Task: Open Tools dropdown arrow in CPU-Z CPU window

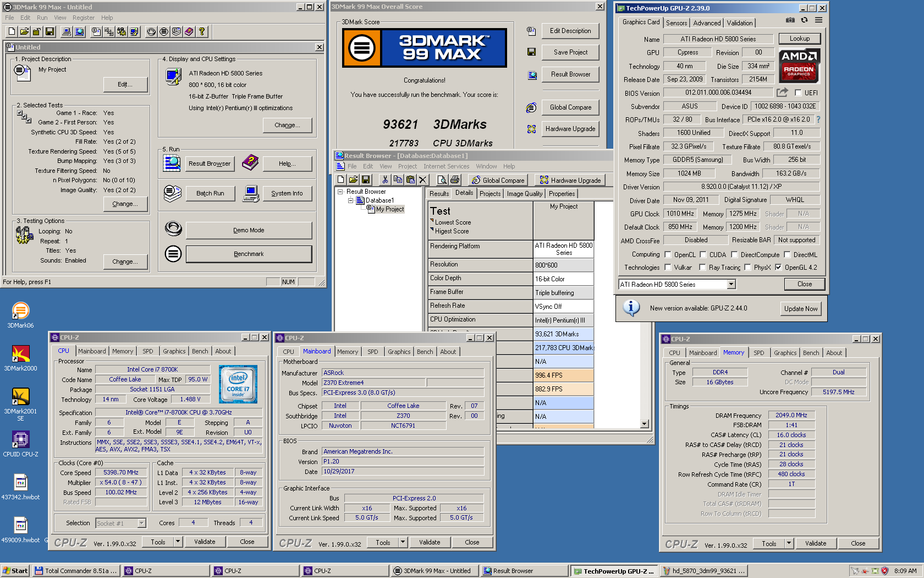Action: coord(178,542)
